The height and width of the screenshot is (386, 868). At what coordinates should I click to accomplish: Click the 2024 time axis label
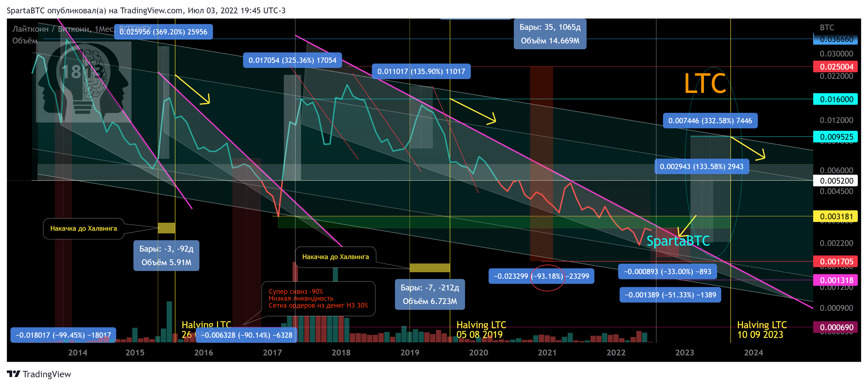click(x=753, y=353)
